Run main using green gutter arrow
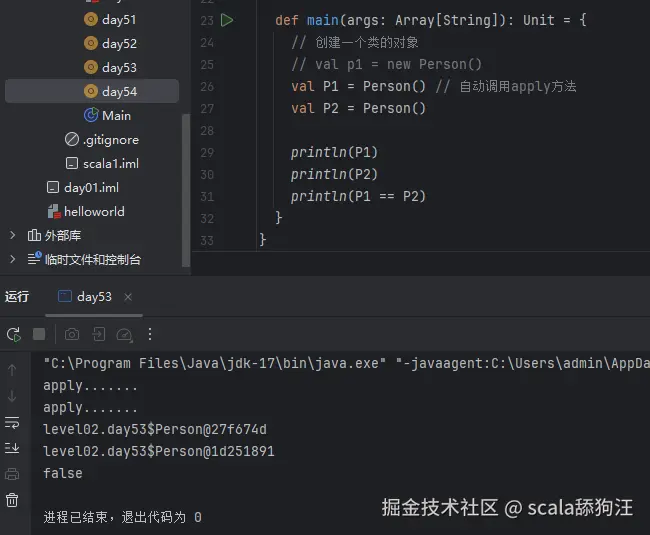 228,20
